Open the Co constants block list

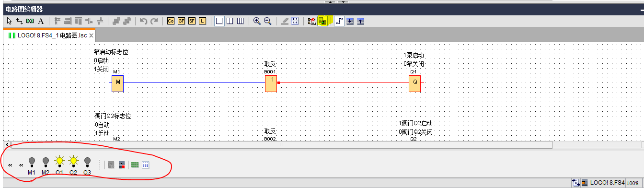click(x=171, y=21)
